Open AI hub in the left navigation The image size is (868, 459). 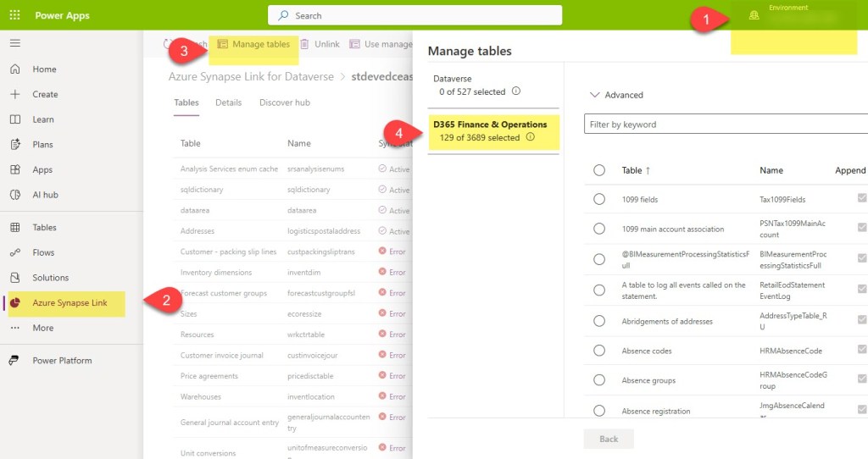[45, 195]
